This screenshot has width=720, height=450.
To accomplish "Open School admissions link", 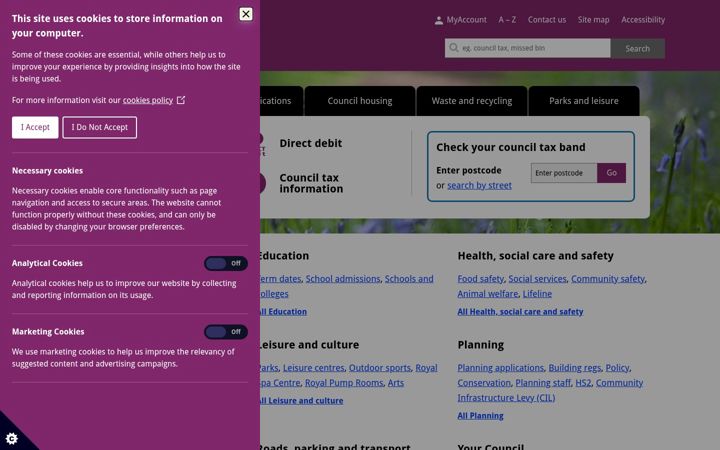I will [x=343, y=279].
